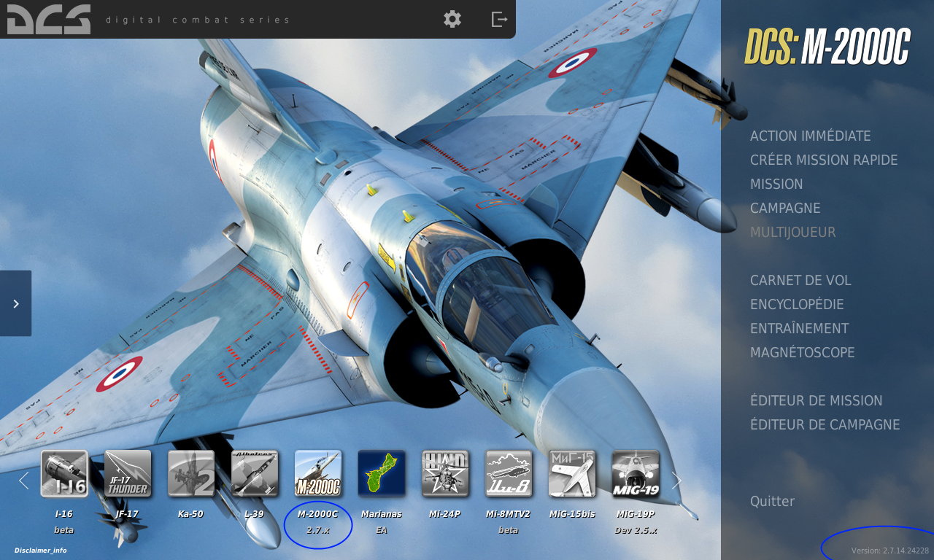Click the "JF-17" module label
This screenshot has height=560, width=934.
click(127, 514)
